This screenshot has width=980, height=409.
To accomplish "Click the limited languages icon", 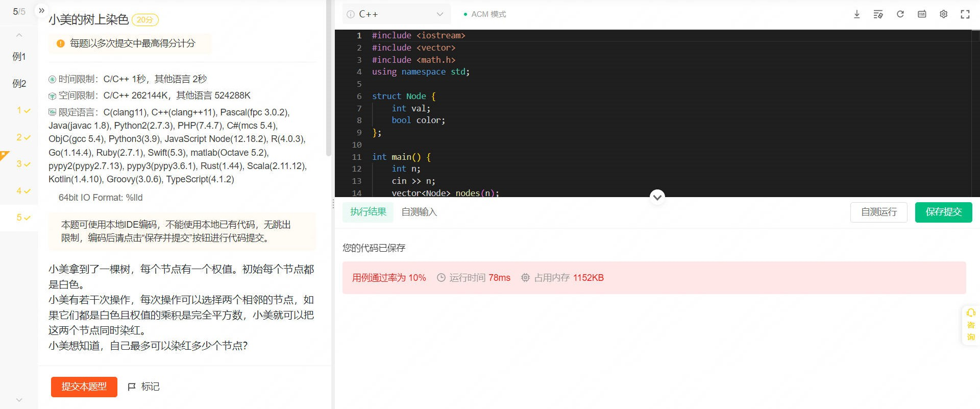I will (x=52, y=112).
